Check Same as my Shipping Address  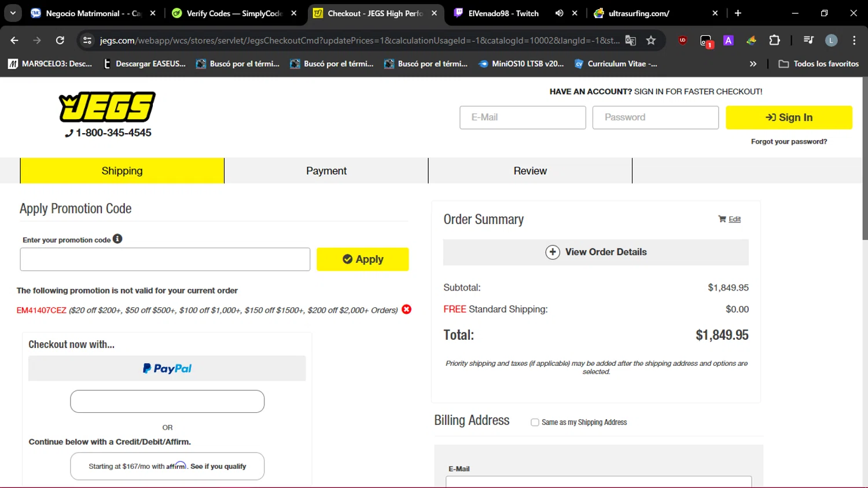[535, 423]
